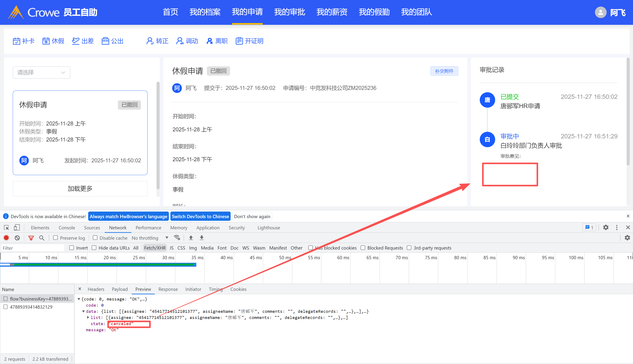Click the 补卡 calendar icon
The image size is (633, 364).
16,41
